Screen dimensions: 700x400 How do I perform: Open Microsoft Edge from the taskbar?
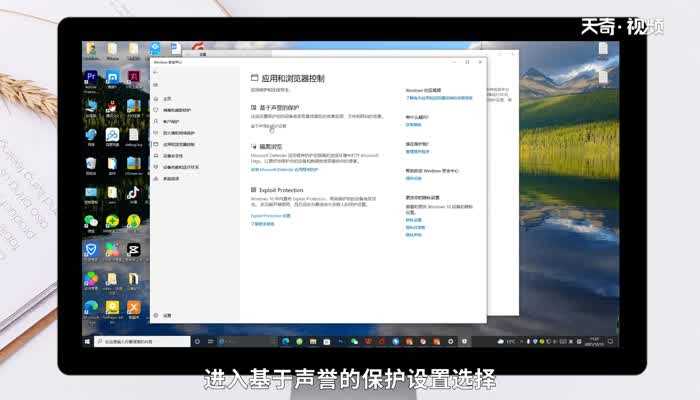pyautogui.click(x=286, y=342)
